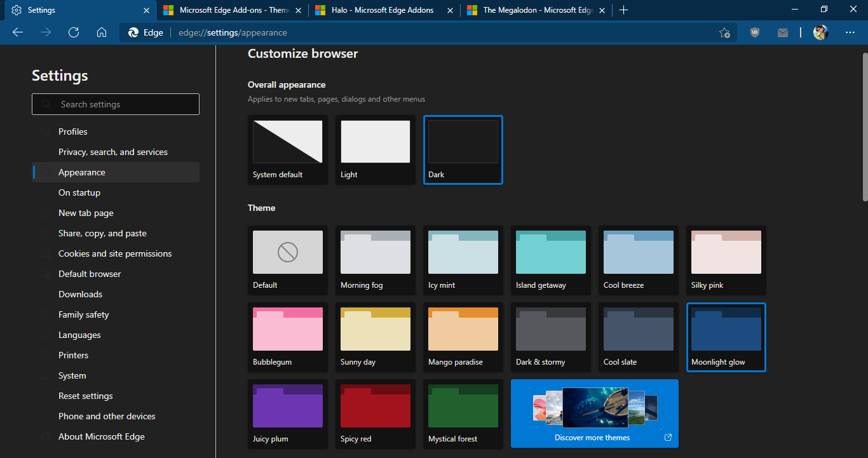Image resolution: width=868 pixels, height=458 pixels.
Task: Select the Dark overall appearance option
Action: pos(463,149)
